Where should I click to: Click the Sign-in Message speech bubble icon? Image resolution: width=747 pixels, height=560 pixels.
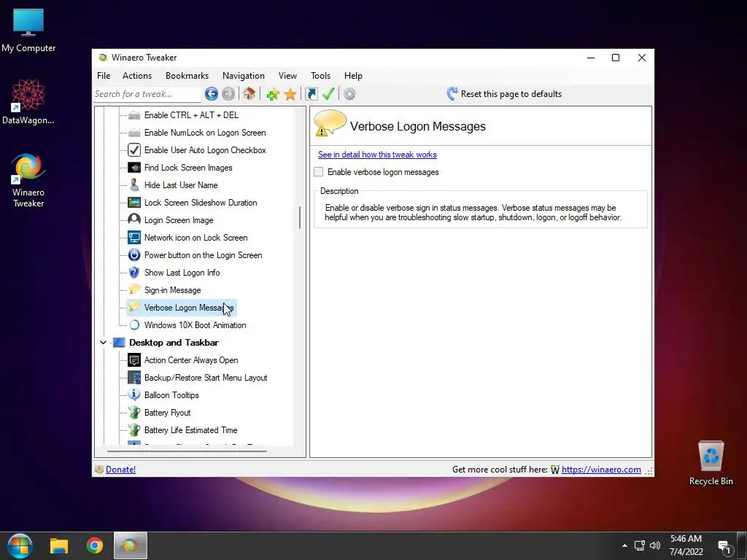coord(134,289)
